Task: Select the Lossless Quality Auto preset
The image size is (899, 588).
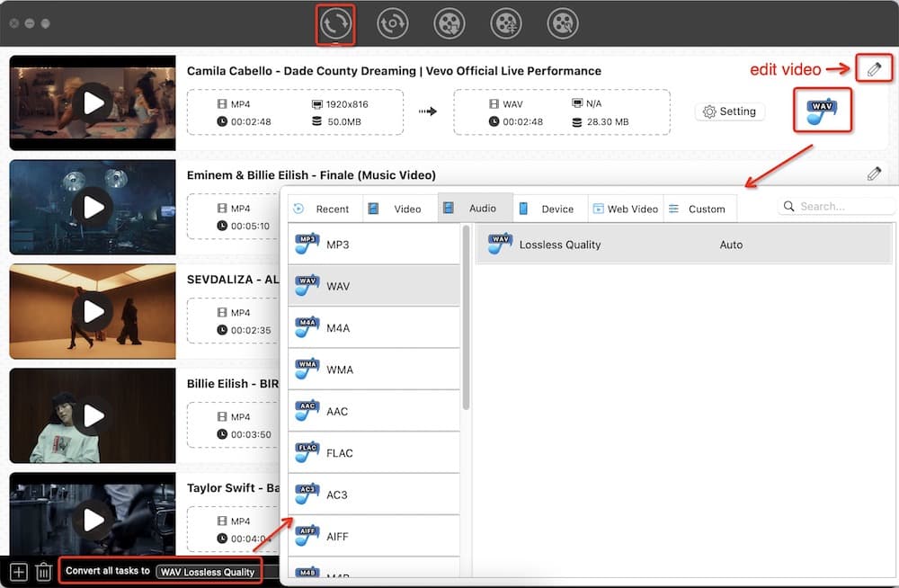Action: click(x=684, y=245)
